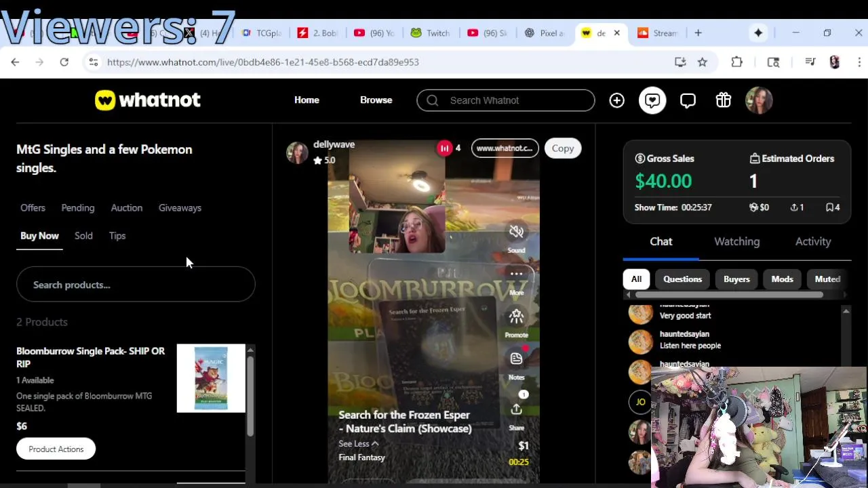
Task: Open a new browser tab
Action: [698, 33]
